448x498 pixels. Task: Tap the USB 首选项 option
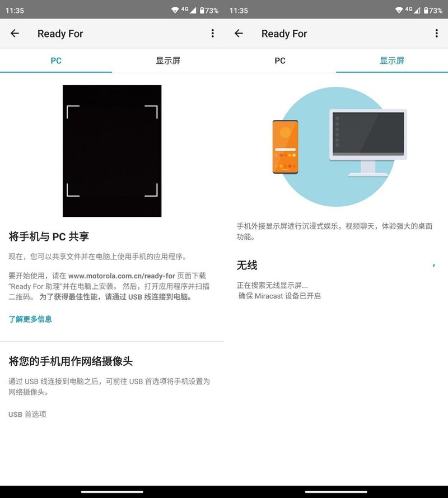click(x=27, y=415)
